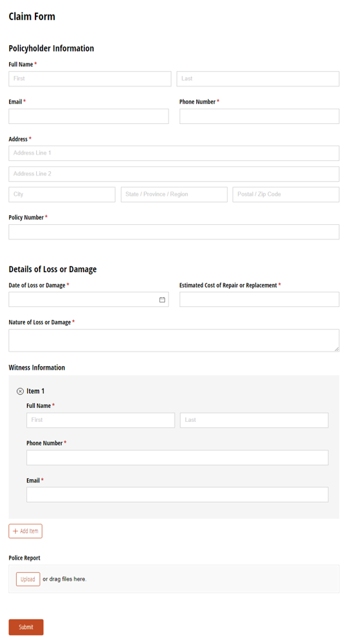The image size is (348, 644).
Task: Click the Police Report label
Action: pyautogui.click(x=24, y=558)
